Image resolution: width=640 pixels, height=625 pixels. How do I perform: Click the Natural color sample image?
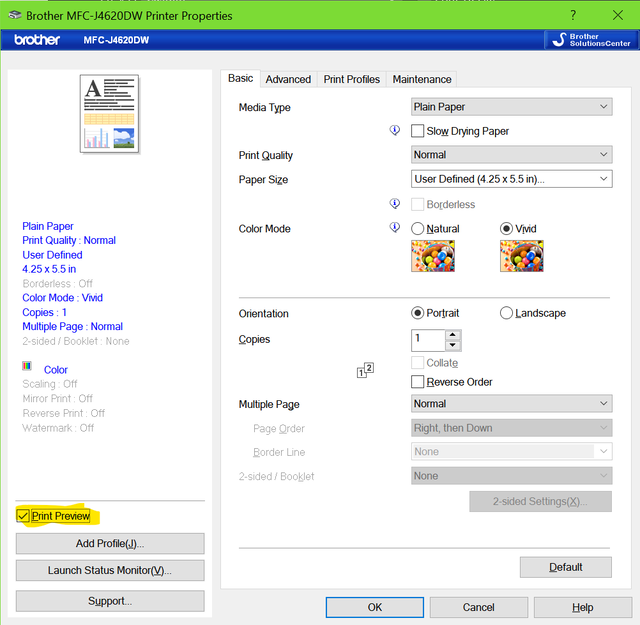coord(433,256)
